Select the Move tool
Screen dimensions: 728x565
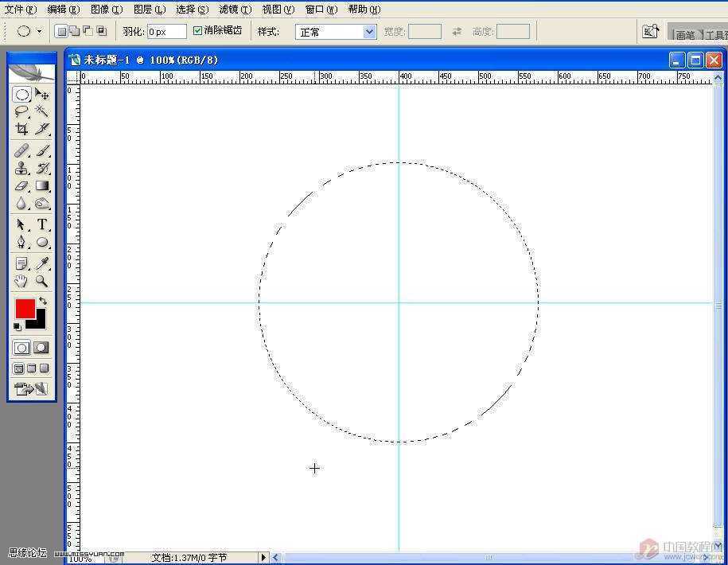click(x=42, y=95)
